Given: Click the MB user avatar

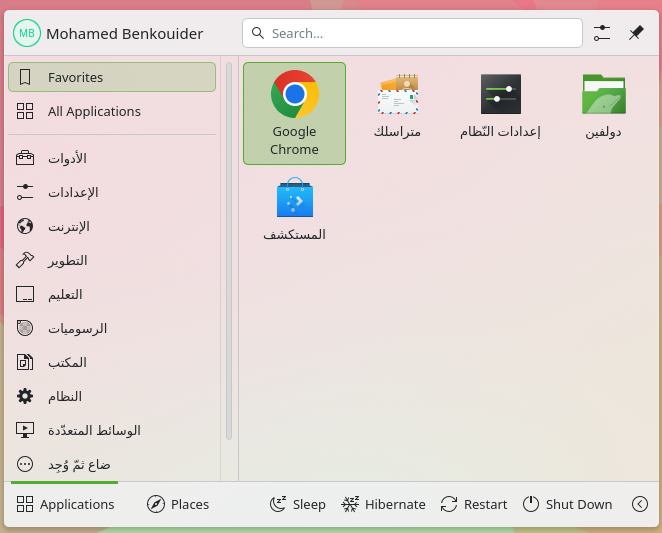Looking at the screenshot, I should [x=27, y=33].
